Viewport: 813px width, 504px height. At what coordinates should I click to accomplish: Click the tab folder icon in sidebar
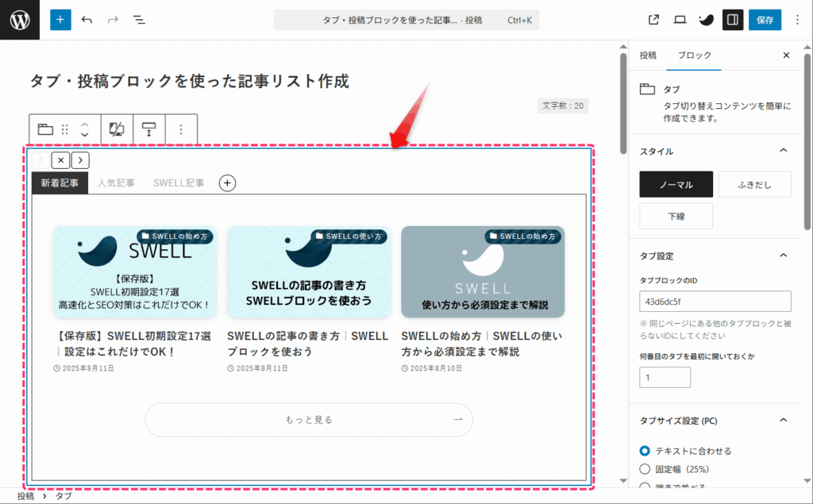[x=647, y=89]
